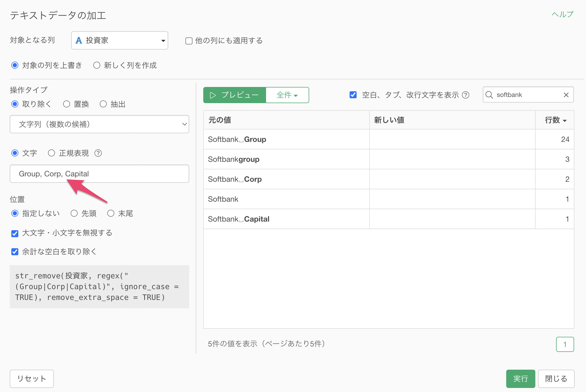Set position to 先頭
The height and width of the screenshot is (392, 586).
tap(74, 213)
